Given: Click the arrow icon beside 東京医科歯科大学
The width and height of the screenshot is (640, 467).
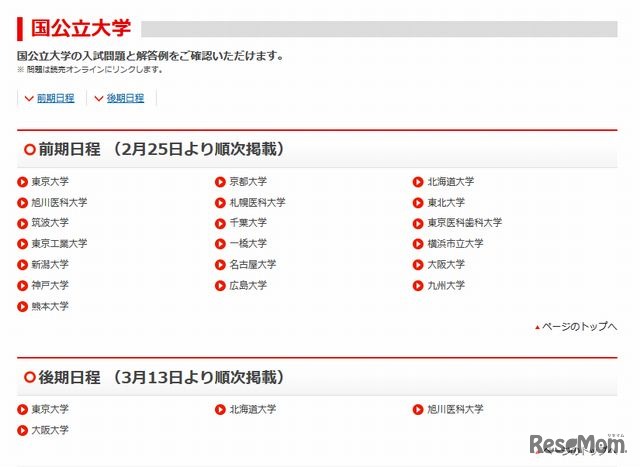Looking at the screenshot, I should (418, 224).
